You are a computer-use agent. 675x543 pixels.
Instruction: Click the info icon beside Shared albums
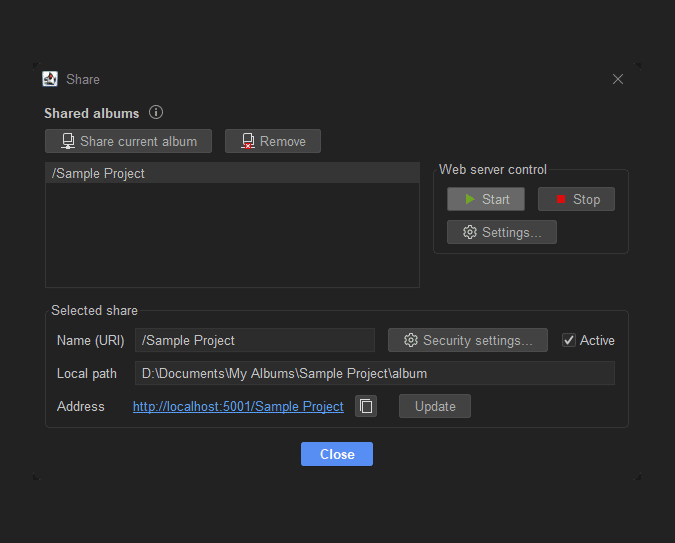click(x=156, y=112)
